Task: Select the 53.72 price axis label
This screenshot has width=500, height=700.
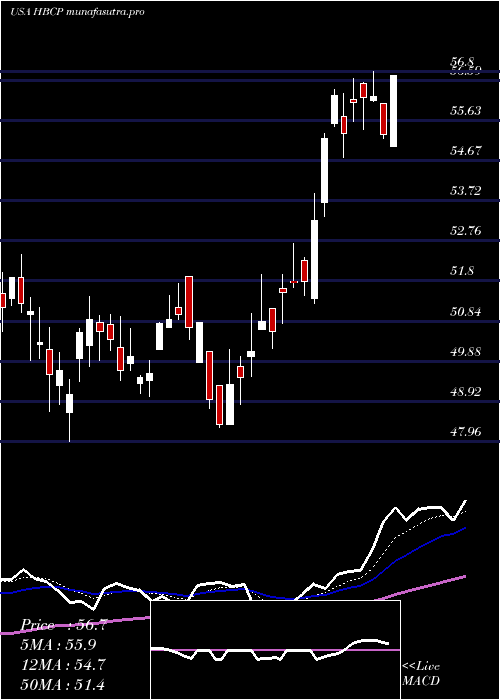Action: (466, 191)
